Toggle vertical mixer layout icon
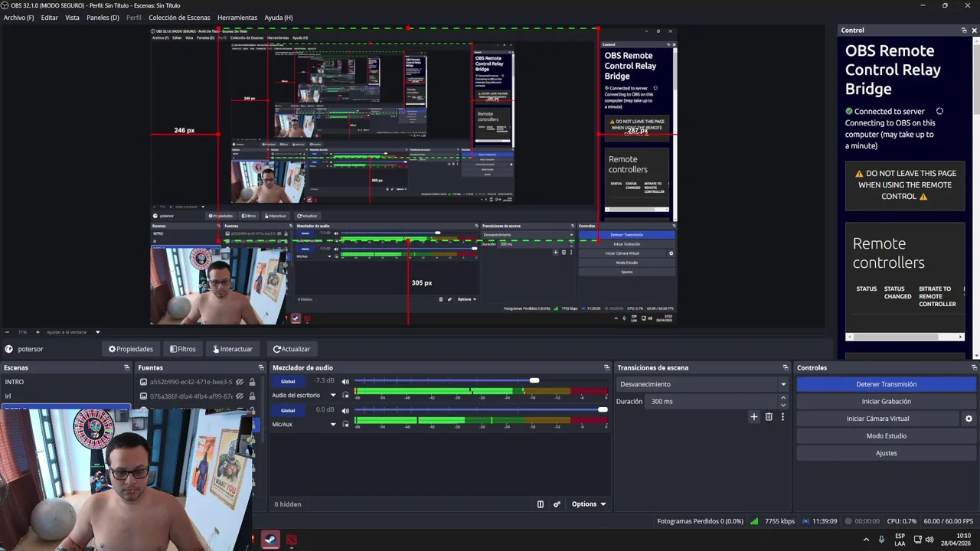This screenshot has width=980, height=551. click(541, 504)
